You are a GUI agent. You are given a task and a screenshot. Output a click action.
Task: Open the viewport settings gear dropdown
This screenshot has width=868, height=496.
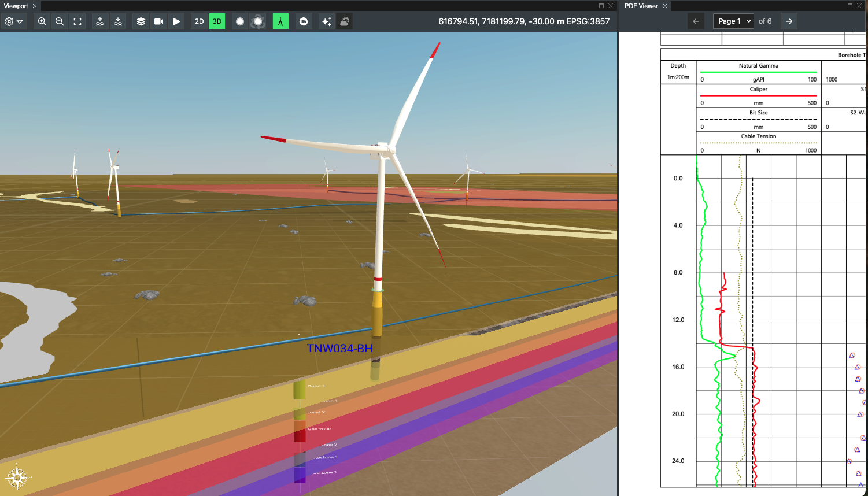pyautogui.click(x=13, y=21)
